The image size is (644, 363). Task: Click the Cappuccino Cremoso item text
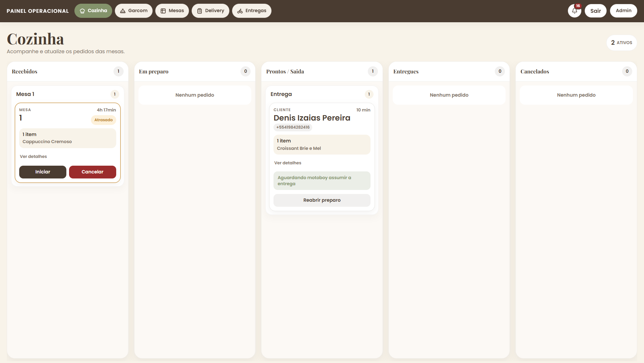coord(47,142)
